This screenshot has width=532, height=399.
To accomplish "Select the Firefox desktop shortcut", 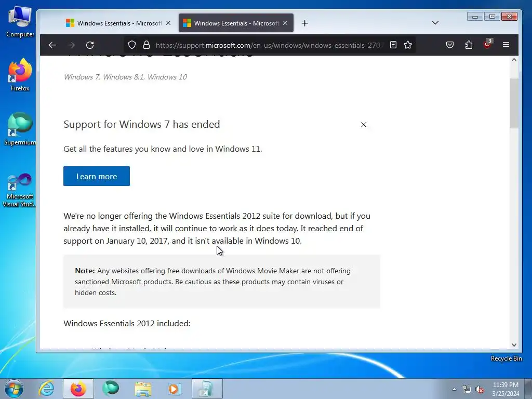I will pos(20,75).
